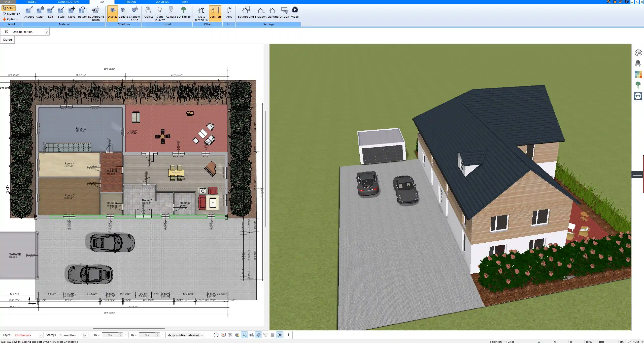Click the Assign material tool

[x=40, y=12]
